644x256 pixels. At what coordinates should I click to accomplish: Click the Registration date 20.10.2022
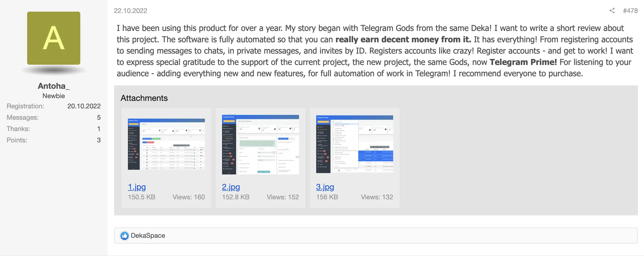click(x=84, y=106)
